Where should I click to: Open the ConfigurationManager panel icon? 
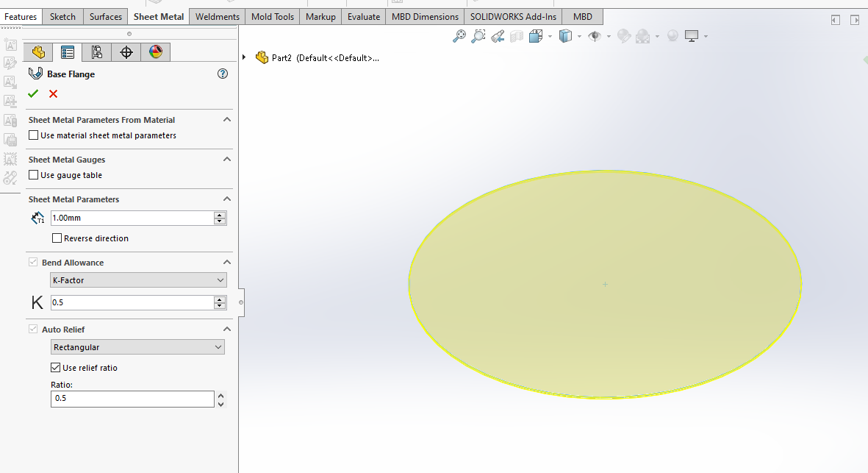tap(97, 51)
